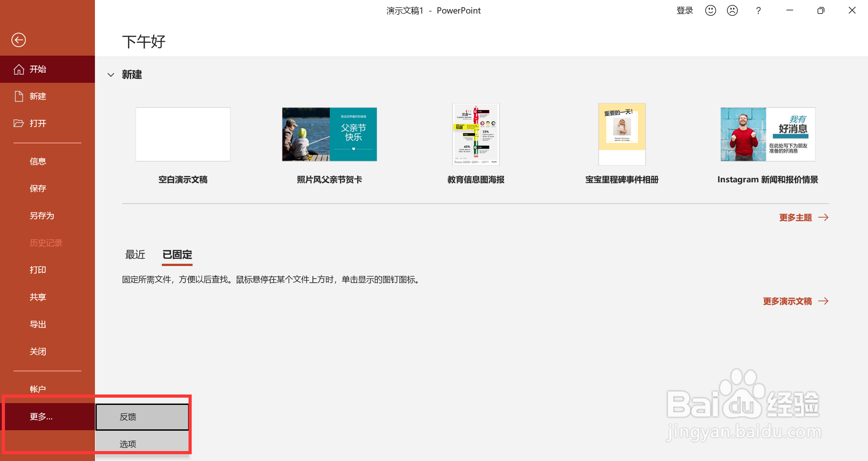Open the 开始 home item
This screenshot has height=461, width=868.
coord(47,69)
